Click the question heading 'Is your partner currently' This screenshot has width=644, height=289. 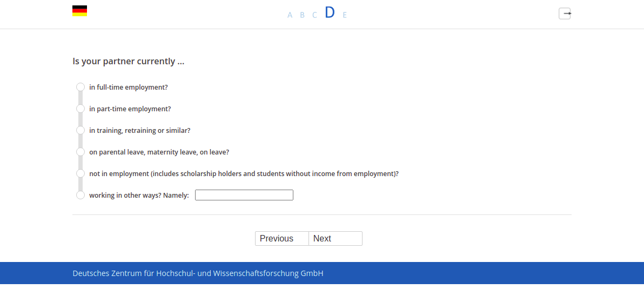pyautogui.click(x=129, y=62)
